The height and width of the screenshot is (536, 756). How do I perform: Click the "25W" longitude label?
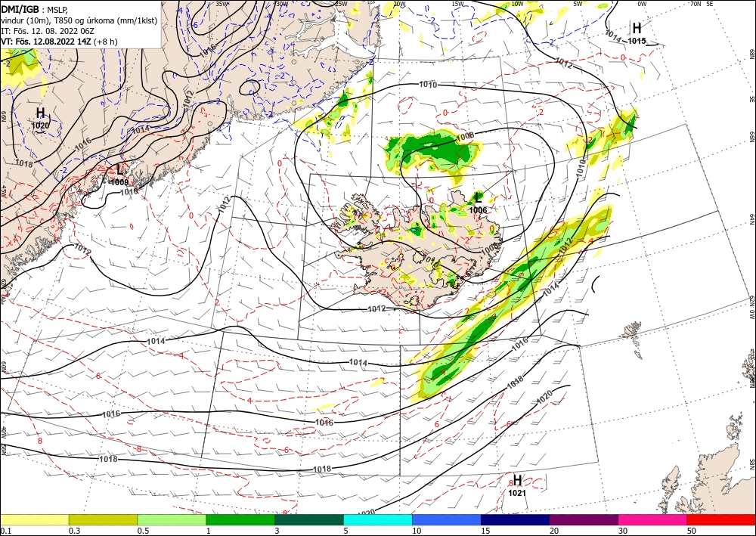(341, 3)
